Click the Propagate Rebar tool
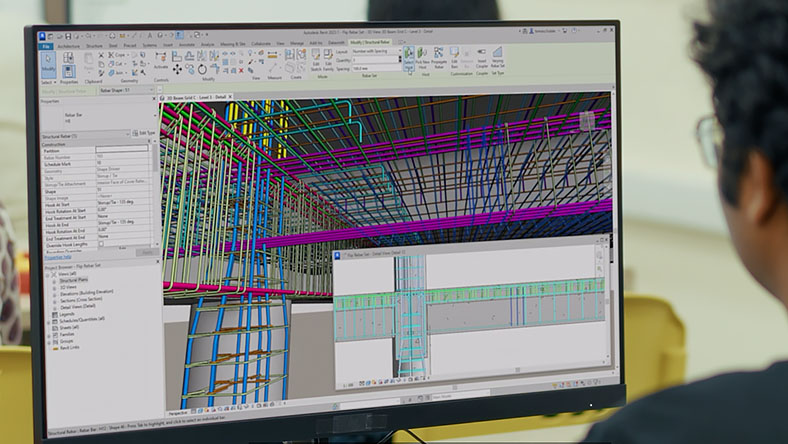The image size is (788, 444). (439, 57)
